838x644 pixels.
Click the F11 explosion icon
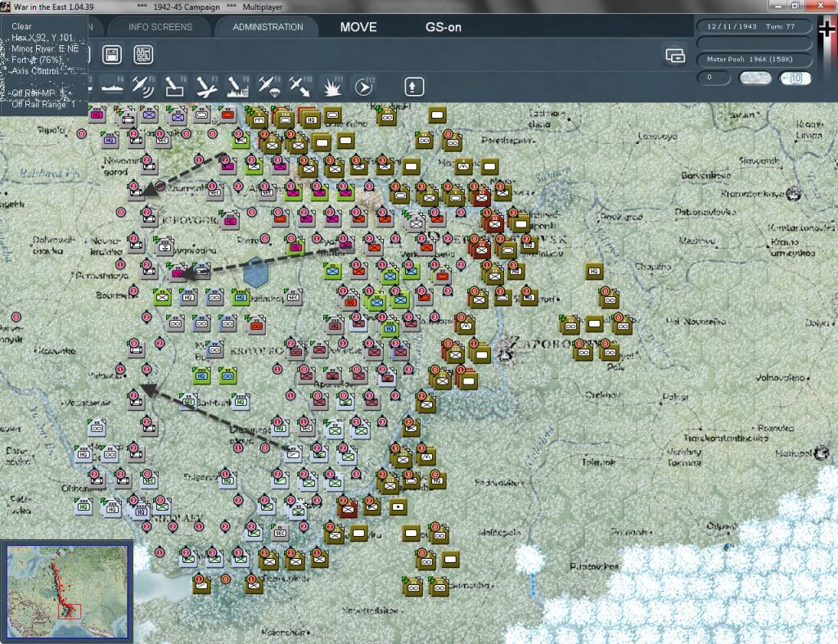click(331, 87)
